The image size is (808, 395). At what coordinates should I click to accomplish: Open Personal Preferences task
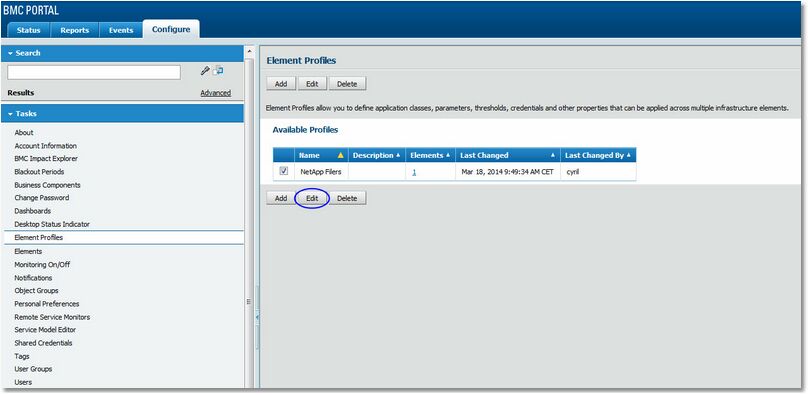click(x=47, y=304)
